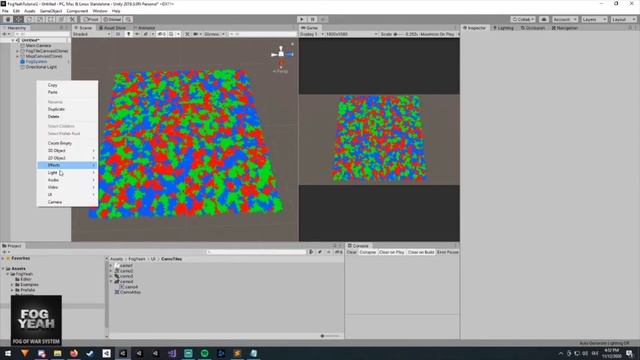Switch to the Lighting tab
The height and width of the screenshot is (360, 640).
(503, 28)
